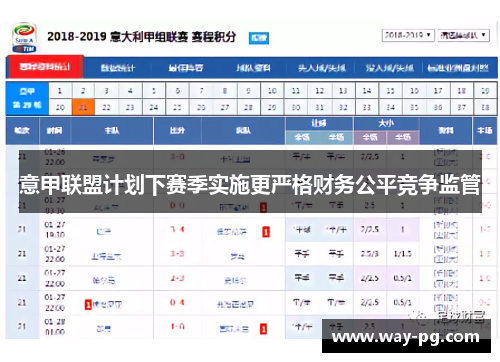This screenshot has height=362, width=500.
Task: Switch to the 最佳阵容 tab
Action: [x=186, y=68]
